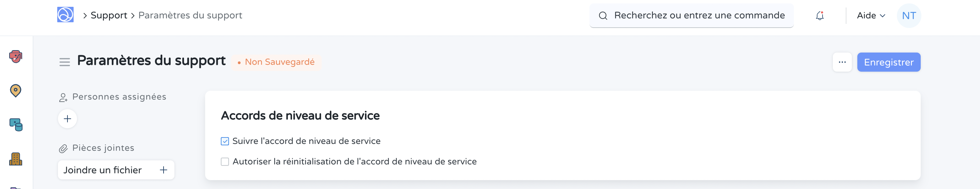Image resolution: width=980 pixels, height=189 pixels.
Task: Click the Enregistrer button
Action: pyautogui.click(x=888, y=62)
